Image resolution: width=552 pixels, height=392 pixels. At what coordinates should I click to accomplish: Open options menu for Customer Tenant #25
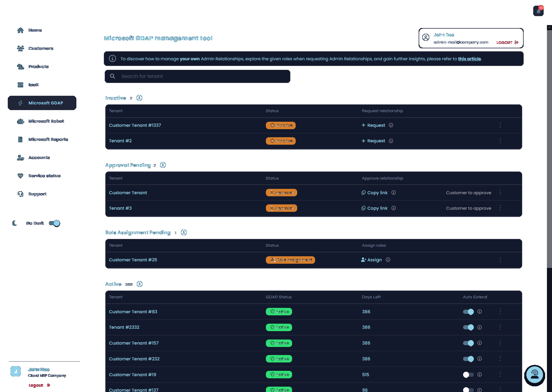500,260
